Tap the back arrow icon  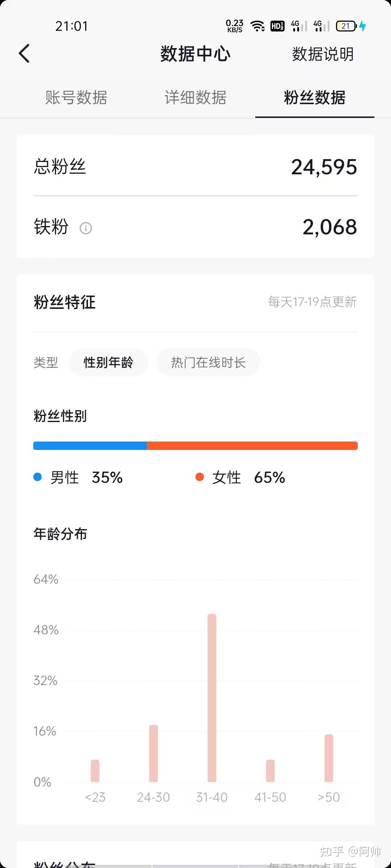coord(24,54)
